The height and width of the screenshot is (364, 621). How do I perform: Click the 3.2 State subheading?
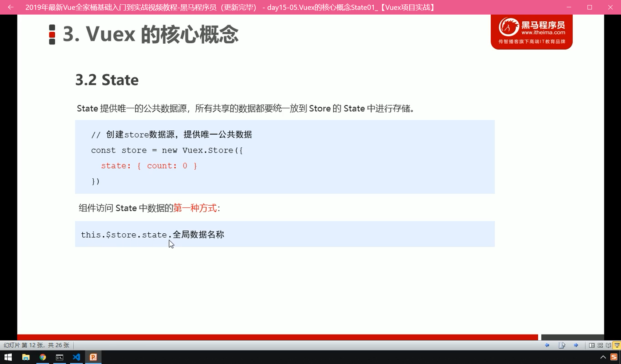(x=107, y=80)
